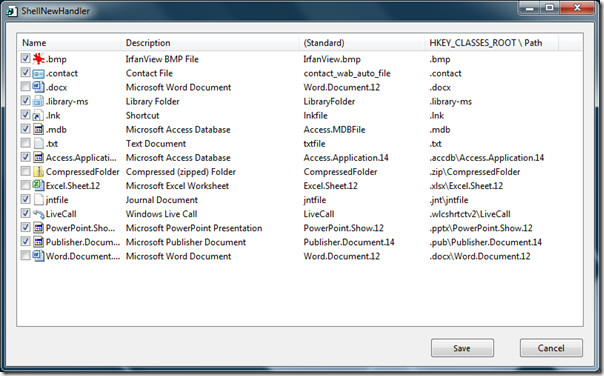Uncheck the Publisher.Docum... checkbox

(x=25, y=242)
